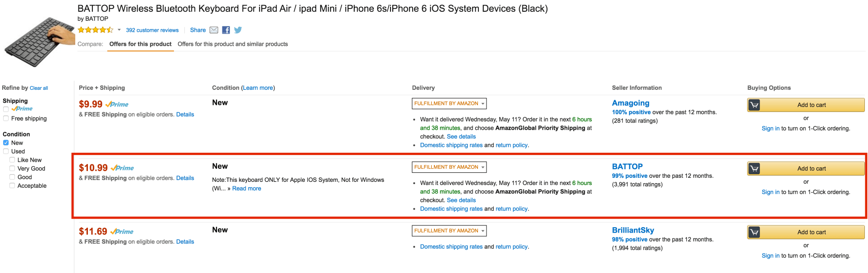Share product on Facebook icon
The width and height of the screenshot is (868, 273).
[x=226, y=30]
